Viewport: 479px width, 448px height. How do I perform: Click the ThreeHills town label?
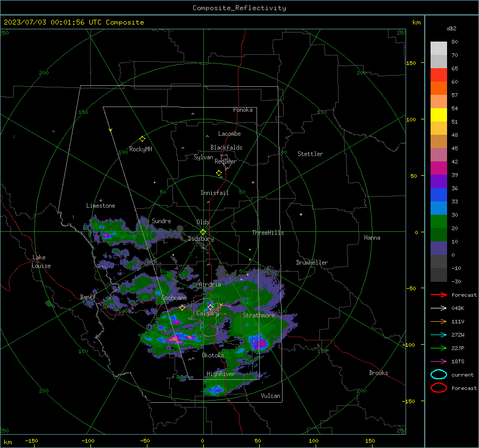[x=268, y=233]
